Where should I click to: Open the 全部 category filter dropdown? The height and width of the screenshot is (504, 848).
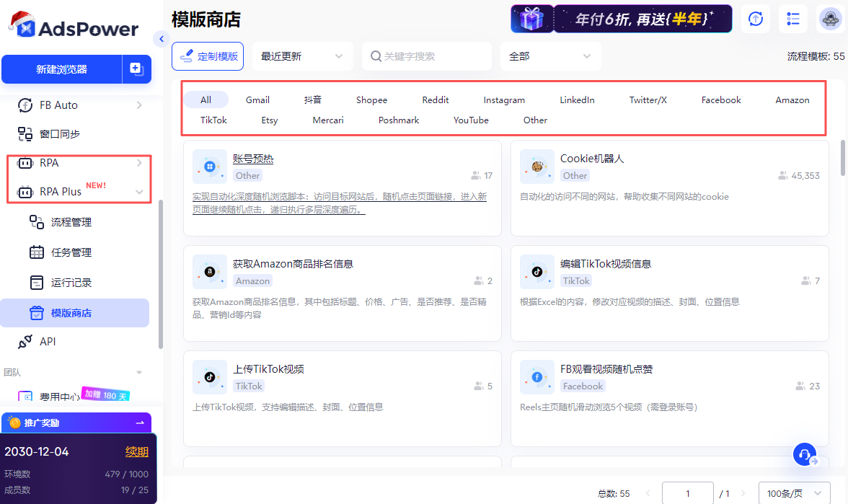[550, 56]
